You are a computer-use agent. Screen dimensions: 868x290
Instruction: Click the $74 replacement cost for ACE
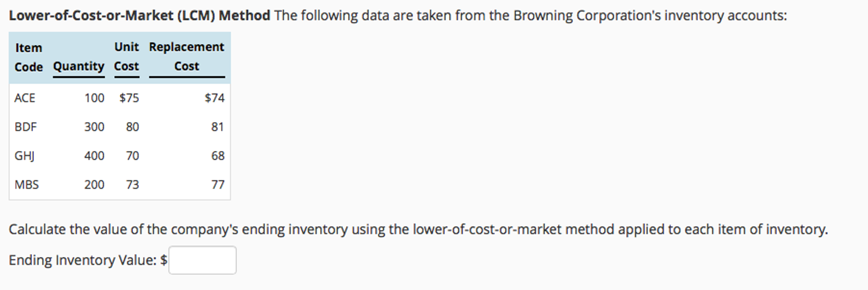pos(214,98)
